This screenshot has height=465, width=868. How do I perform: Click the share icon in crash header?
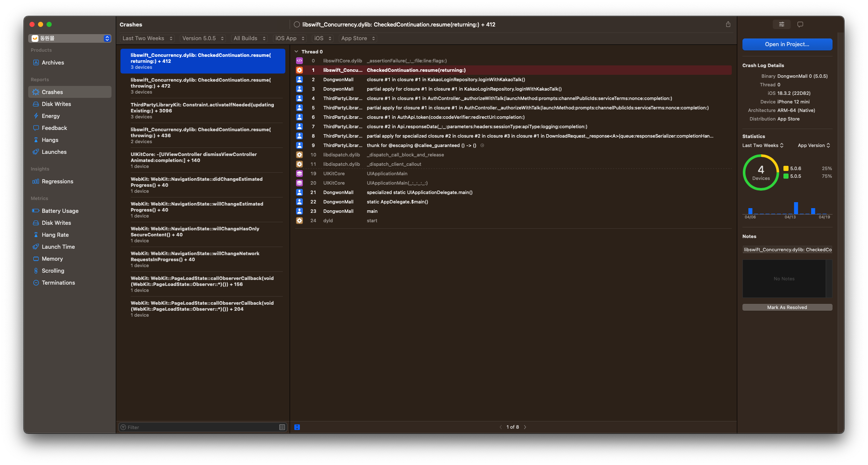point(728,24)
